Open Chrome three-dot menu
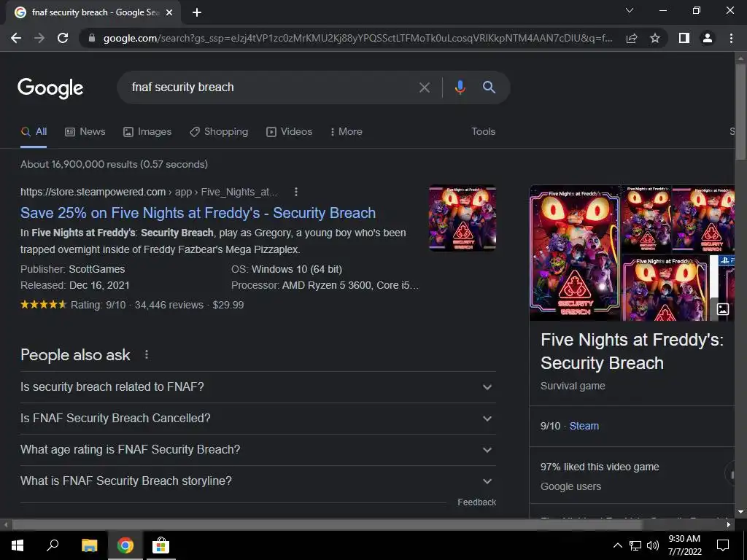This screenshot has height=560, width=747. click(731, 38)
